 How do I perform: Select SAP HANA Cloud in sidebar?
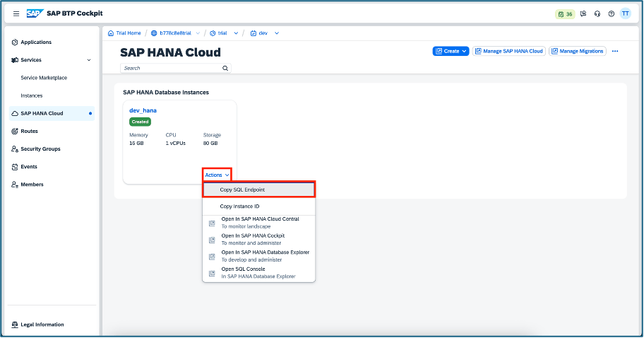tap(52, 113)
